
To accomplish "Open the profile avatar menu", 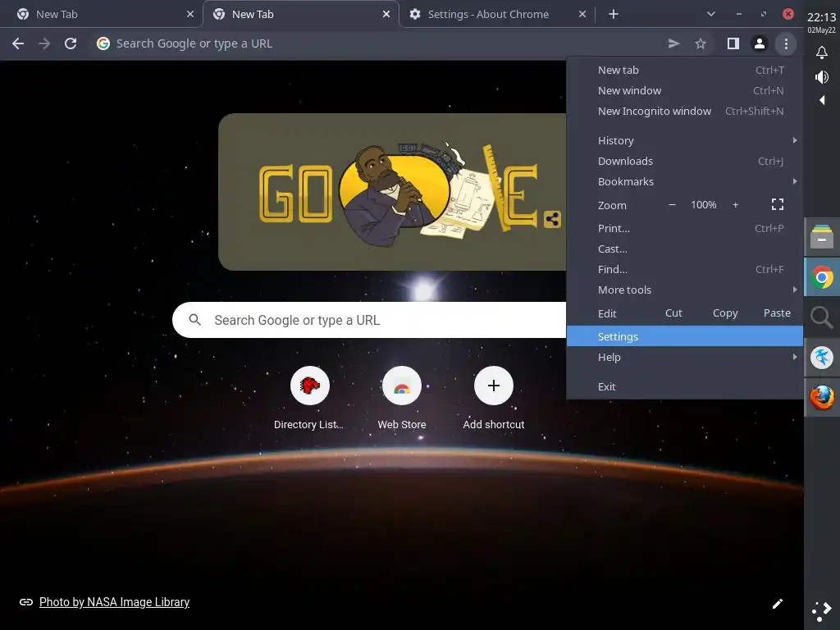I will click(759, 43).
